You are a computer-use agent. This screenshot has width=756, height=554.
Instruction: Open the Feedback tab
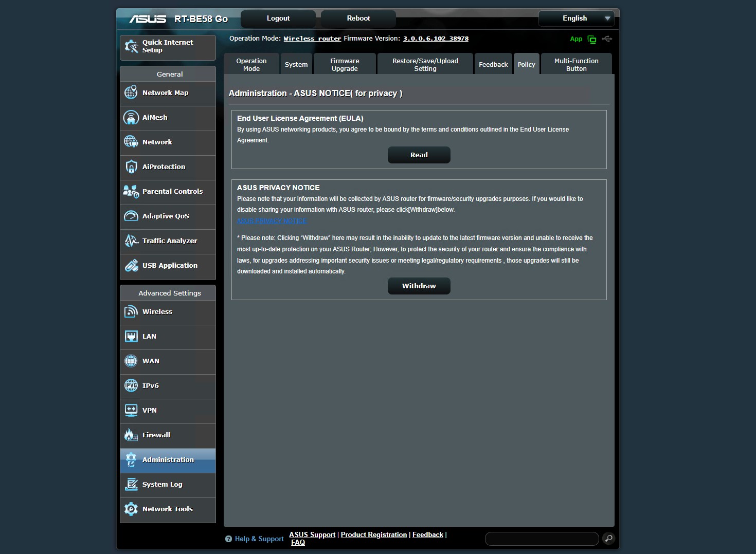point(493,64)
